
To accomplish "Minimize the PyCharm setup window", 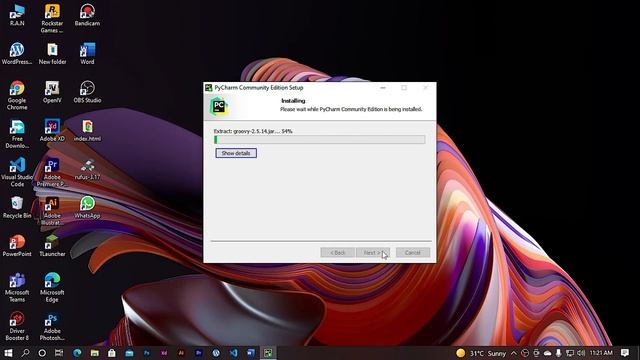I will [x=383, y=88].
